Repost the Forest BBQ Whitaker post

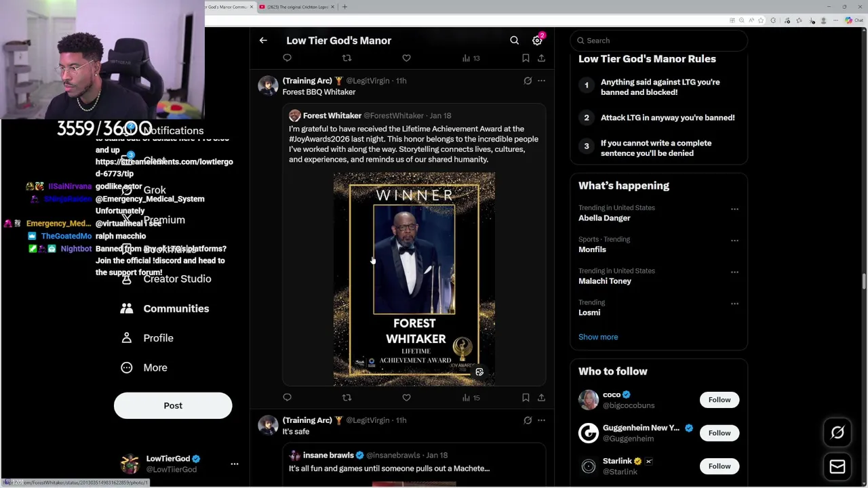[x=347, y=398]
